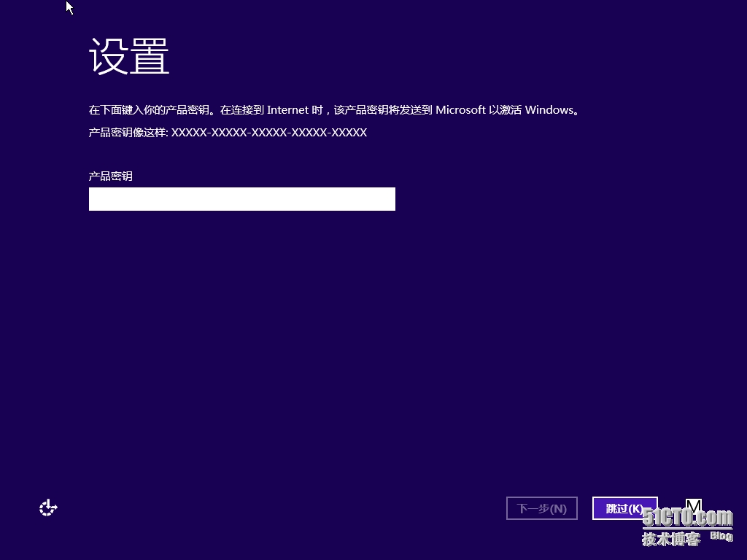
Task: Click the instruction line mentioning Internet and Microsoft
Action: tap(334, 110)
